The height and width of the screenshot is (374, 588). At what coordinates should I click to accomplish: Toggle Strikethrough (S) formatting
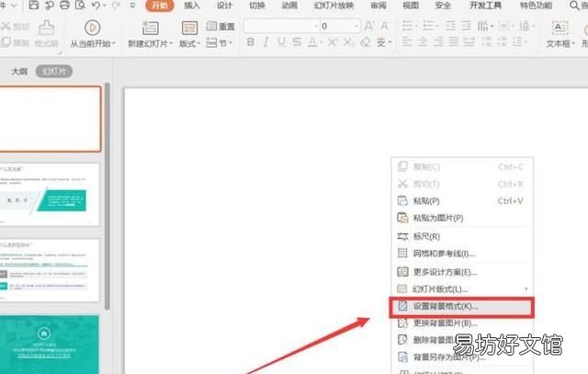(x=297, y=42)
